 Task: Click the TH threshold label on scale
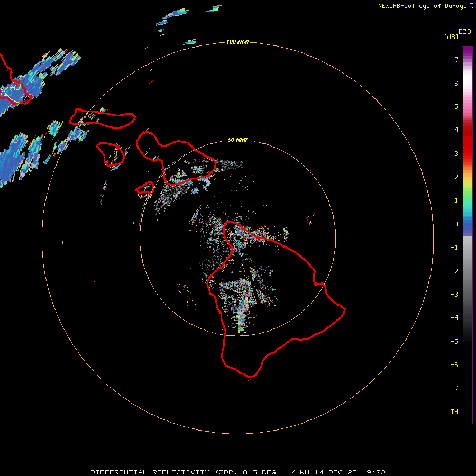click(x=454, y=412)
